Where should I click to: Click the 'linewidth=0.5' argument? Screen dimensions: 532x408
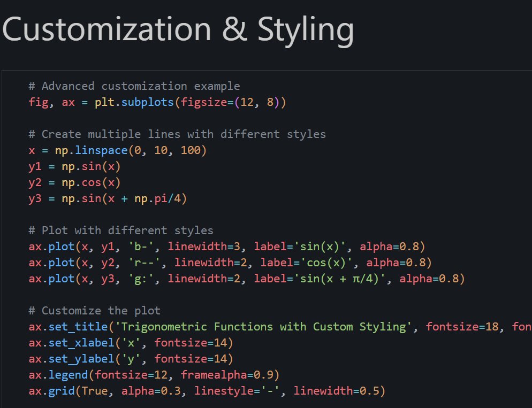click(x=336, y=391)
